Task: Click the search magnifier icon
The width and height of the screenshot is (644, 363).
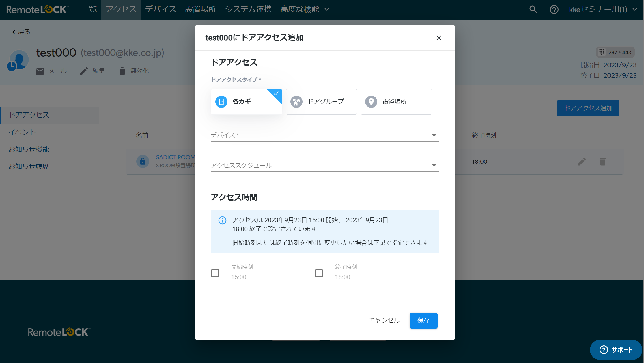Action: pos(533,10)
